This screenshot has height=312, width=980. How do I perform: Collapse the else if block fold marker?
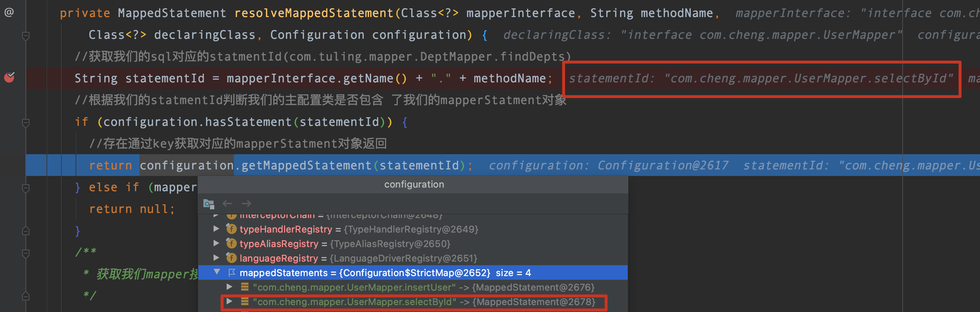[26, 188]
